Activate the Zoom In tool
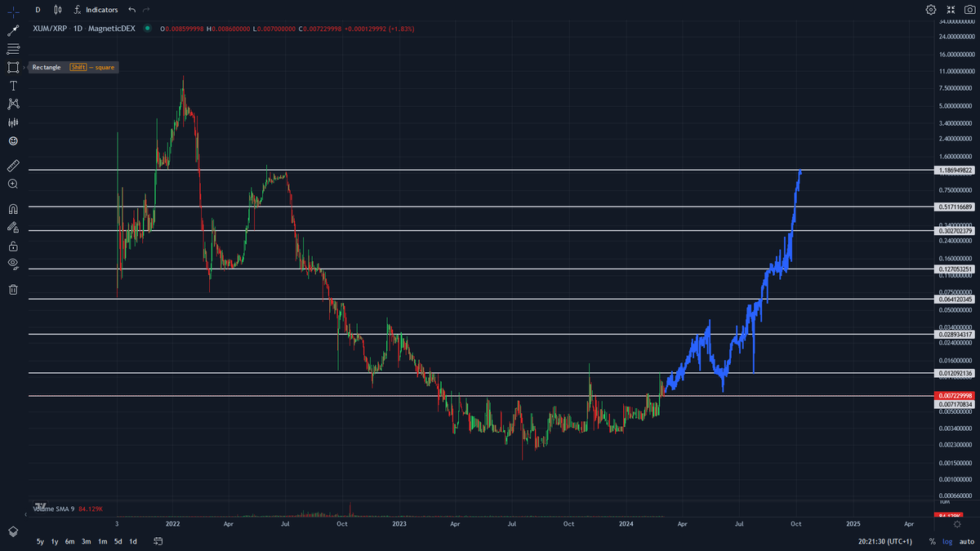Image resolution: width=980 pixels, height=551 pixels. [x=13, y=184]
